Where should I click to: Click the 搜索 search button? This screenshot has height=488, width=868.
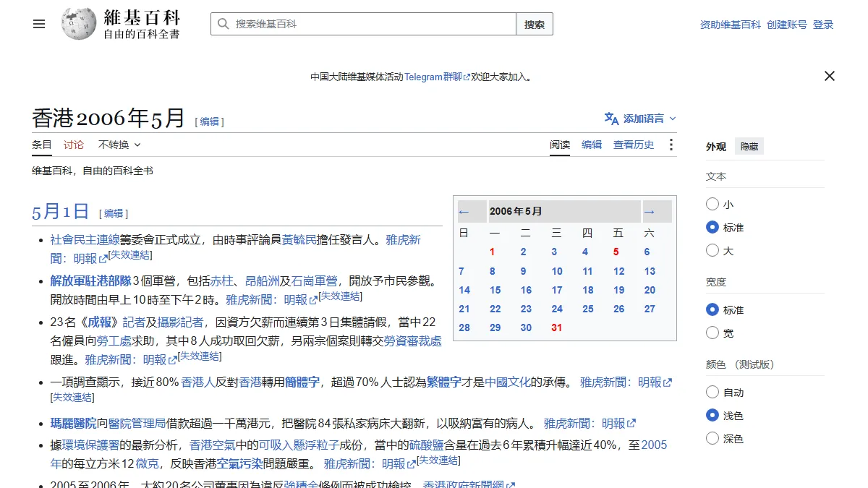[x=535, y=24]
